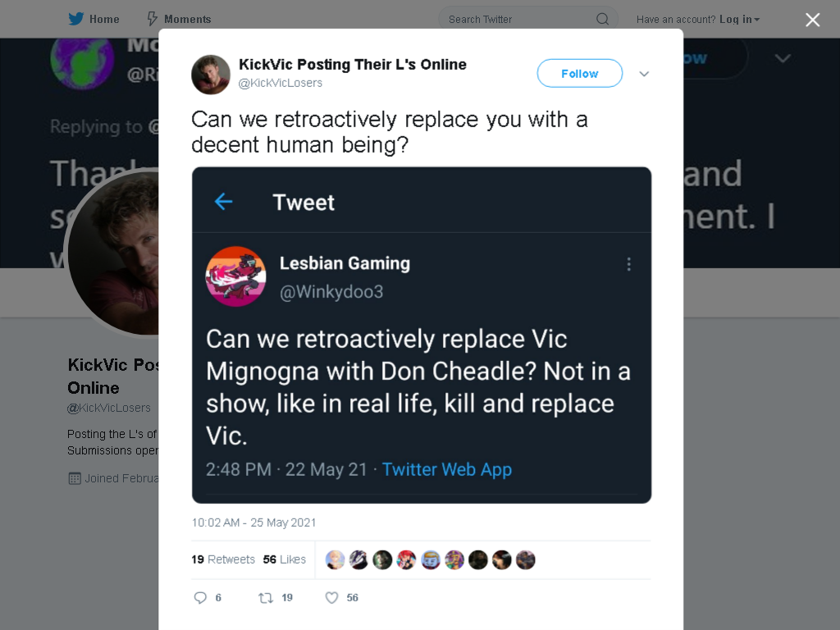Expand tweet options chevron next to Follow
840x630 pixels.
tap(644, 74)
